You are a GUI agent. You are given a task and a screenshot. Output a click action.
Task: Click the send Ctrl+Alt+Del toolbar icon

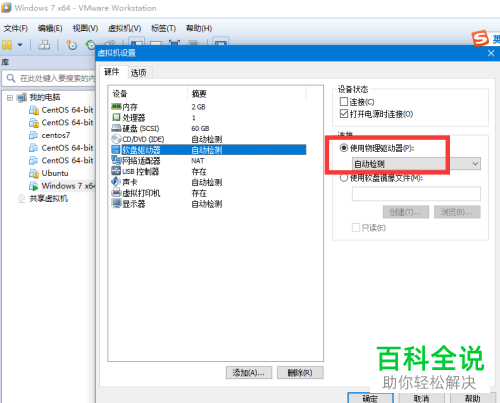pyautogui.click(x=44, y=45)
